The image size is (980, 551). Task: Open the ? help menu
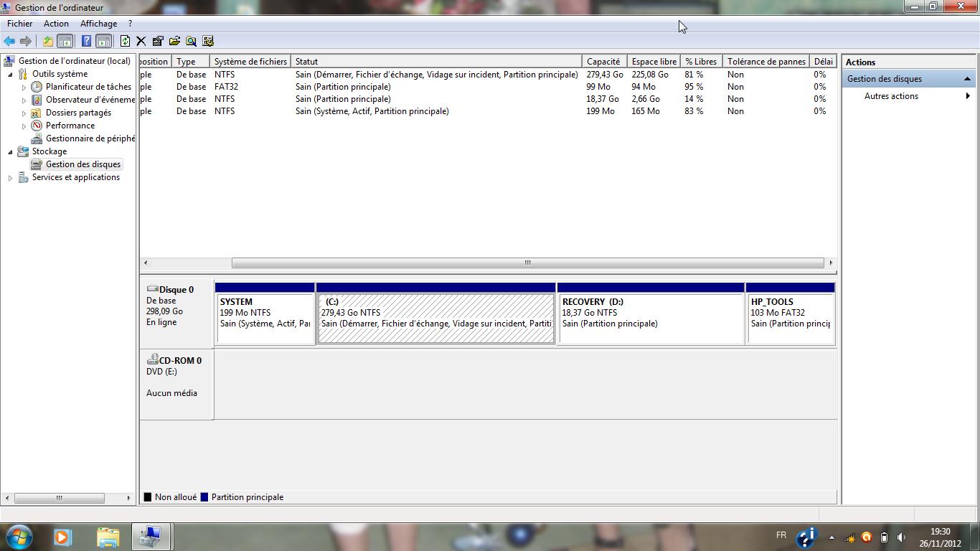coord(130,24)
